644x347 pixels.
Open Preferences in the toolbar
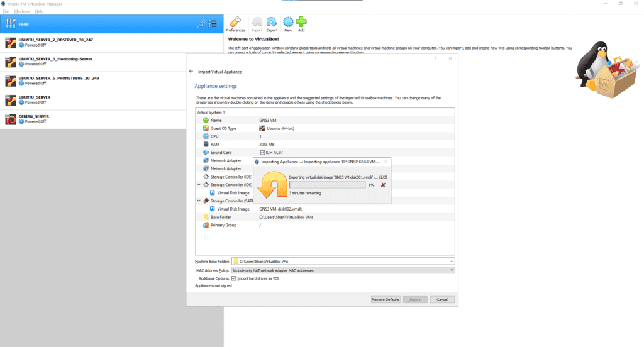[x=235, y=25]
